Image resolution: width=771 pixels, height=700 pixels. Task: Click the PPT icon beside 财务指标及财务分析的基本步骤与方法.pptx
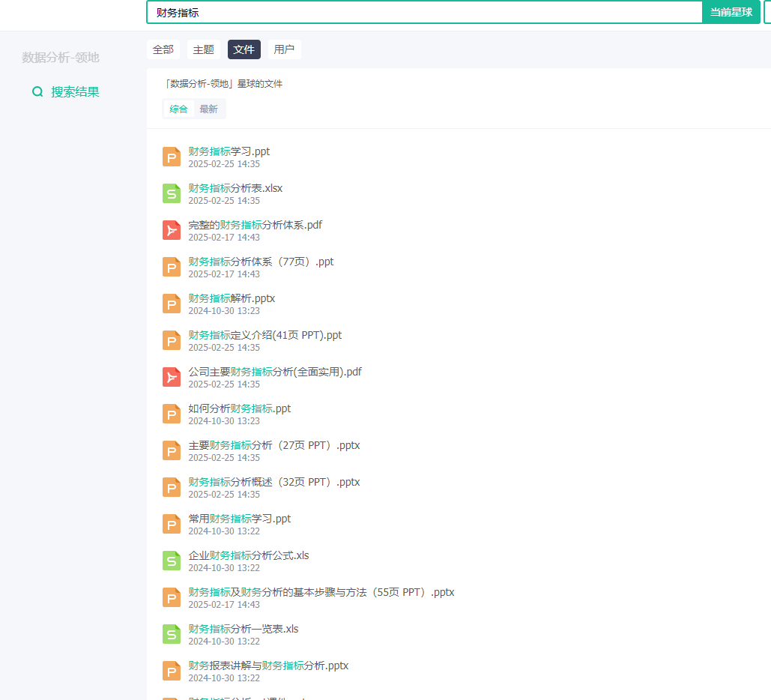point(172,597)
